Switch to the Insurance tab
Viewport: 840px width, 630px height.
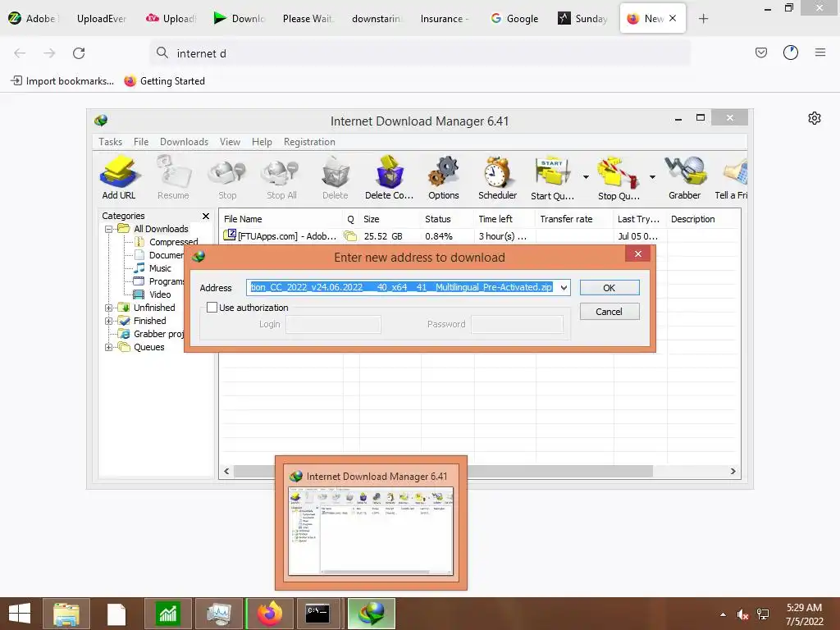444,19
